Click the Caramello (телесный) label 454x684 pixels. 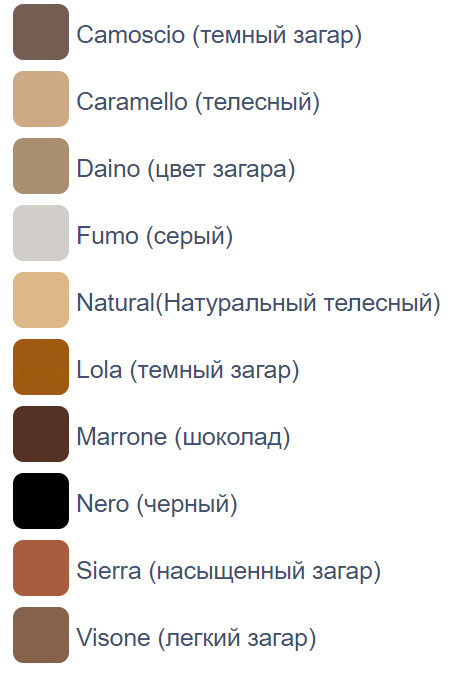(x=198, y=102)
